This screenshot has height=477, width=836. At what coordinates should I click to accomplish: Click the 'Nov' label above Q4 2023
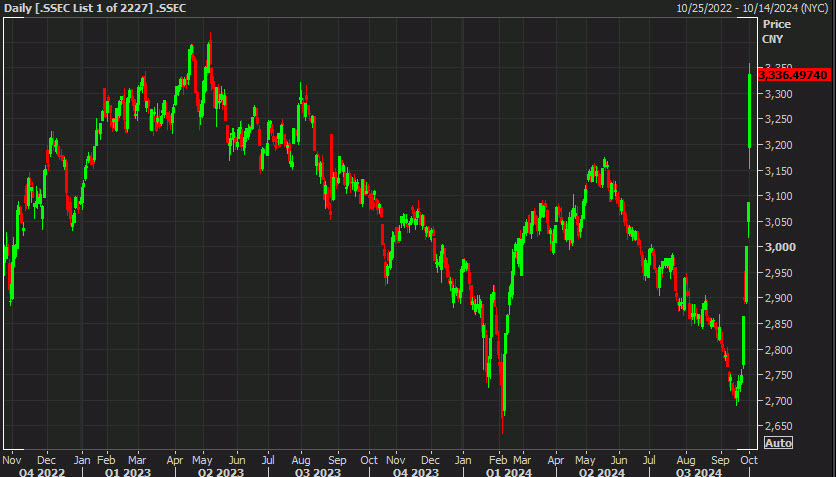[396, 460]
